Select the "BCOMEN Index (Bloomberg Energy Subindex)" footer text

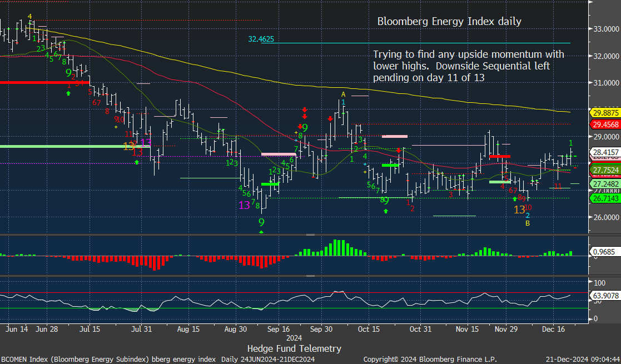coord(74,359)
